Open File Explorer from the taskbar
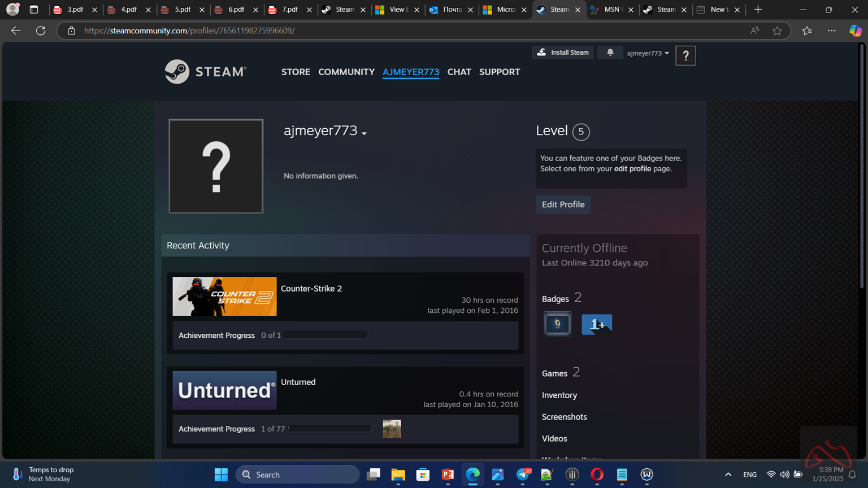Viewport: 868px width, 488px height. pos(398,474)
